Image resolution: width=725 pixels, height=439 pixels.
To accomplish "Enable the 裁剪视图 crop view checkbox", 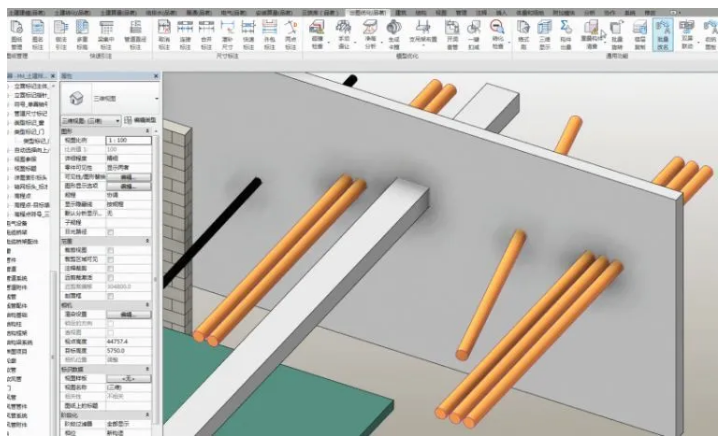I will 111,250.
